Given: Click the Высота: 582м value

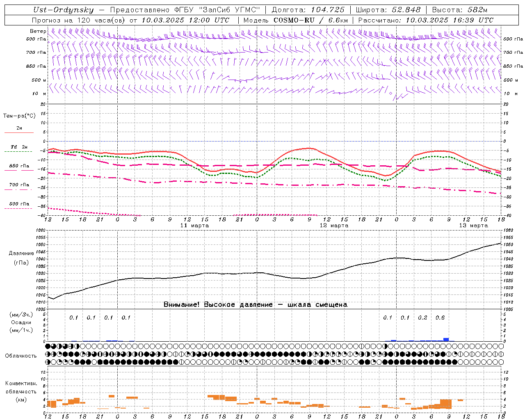Looking at the screenshot, I should [x=459, y=10].
